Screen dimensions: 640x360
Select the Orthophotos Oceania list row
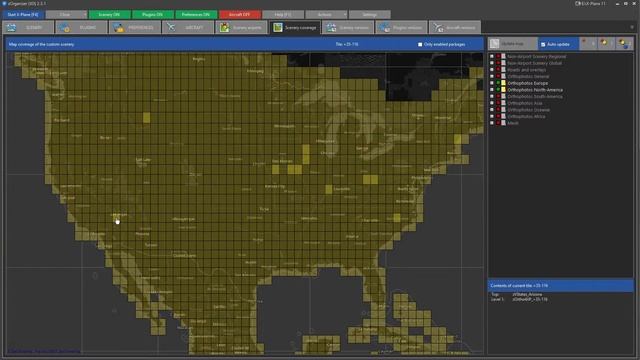pos(561,109)
